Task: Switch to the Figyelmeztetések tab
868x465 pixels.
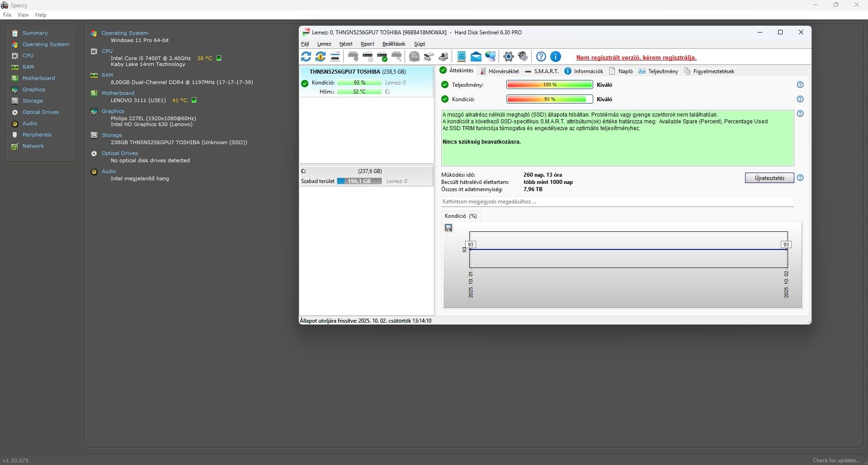Action: pyautogui.click(x=709, y=71)
